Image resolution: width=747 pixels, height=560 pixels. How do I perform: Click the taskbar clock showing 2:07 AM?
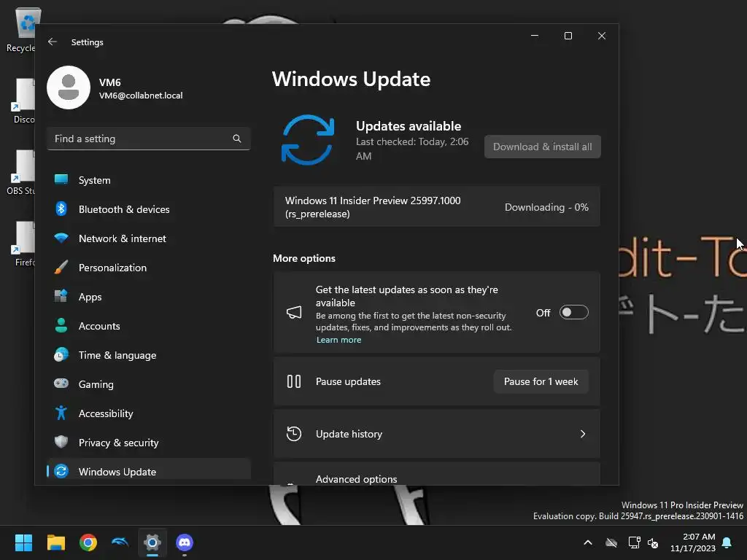693,542
